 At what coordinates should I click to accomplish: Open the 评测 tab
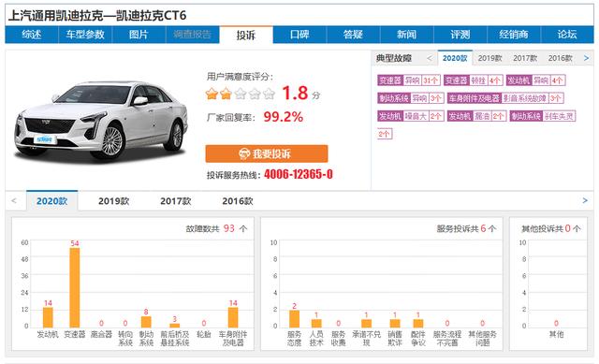(x=460, y=35)
